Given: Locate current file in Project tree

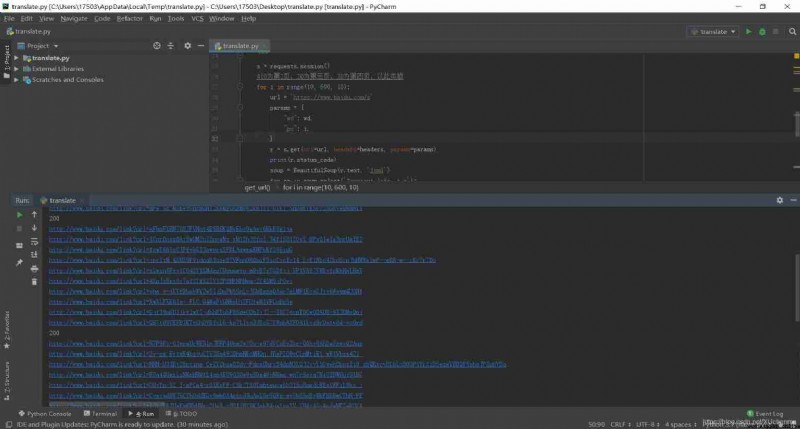Looking at the screenshot, I should click(157, 46).
